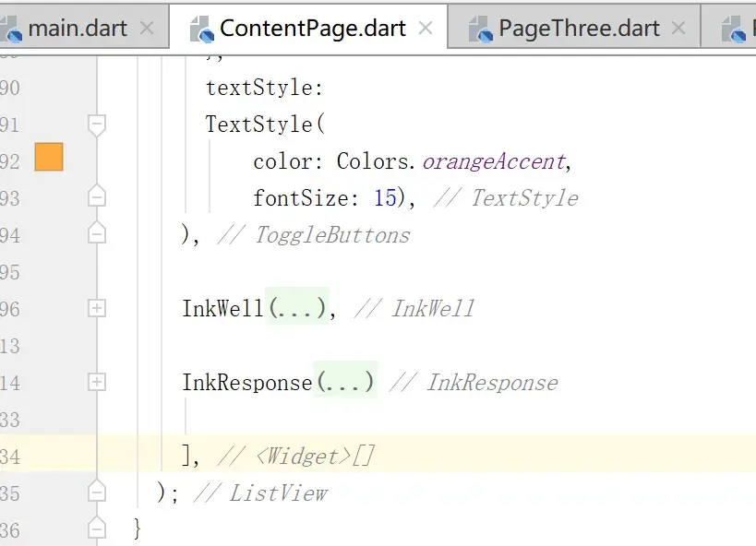Click the // TextStyle closing comment
Viewport: 756px width, 546px height.
pos(506,198)
